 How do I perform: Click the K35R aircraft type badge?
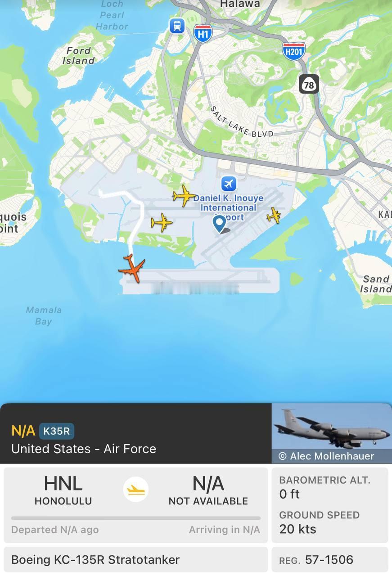pyautogui.click(x=56, y=431)
